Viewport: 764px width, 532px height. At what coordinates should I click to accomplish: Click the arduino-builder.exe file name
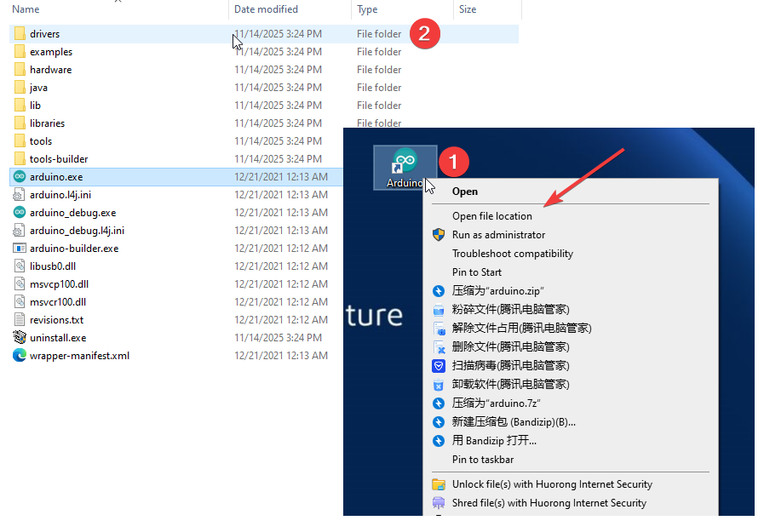(x=74, y=249)
